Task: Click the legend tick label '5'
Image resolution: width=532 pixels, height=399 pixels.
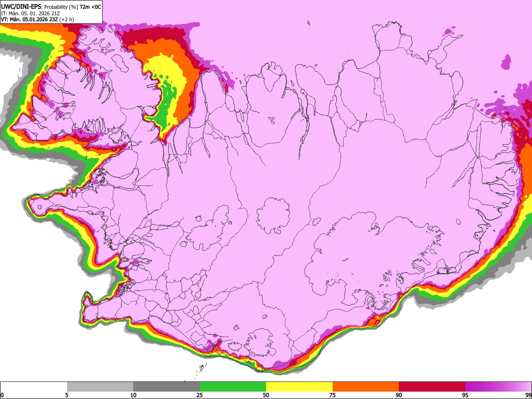Action: pyautogui.click(x=67, y=395)
